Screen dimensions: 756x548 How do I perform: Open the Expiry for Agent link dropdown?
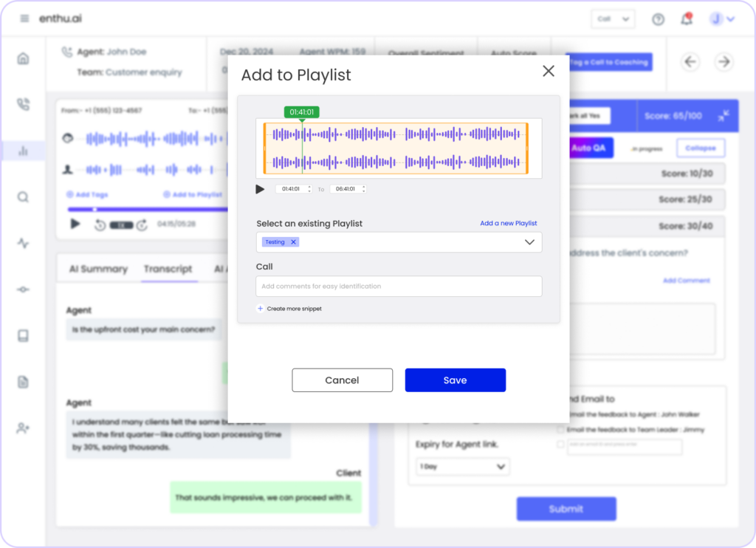(462, 467)
